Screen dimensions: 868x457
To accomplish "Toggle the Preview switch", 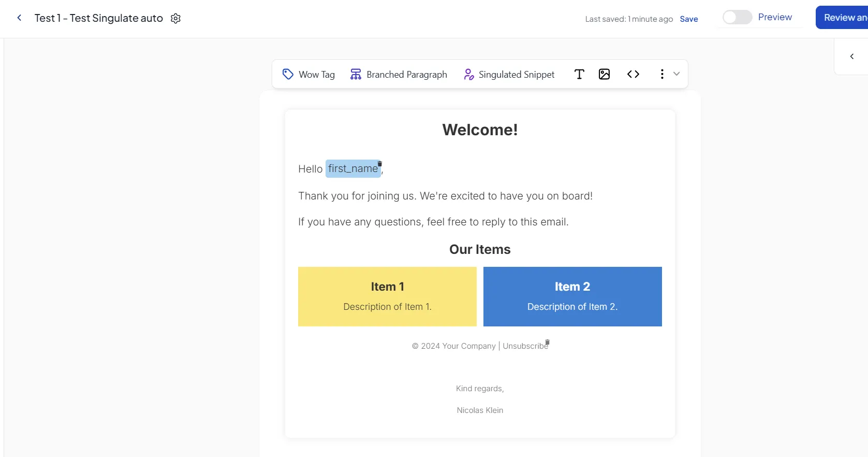I will pyautogui.click(x=737, y=17).
